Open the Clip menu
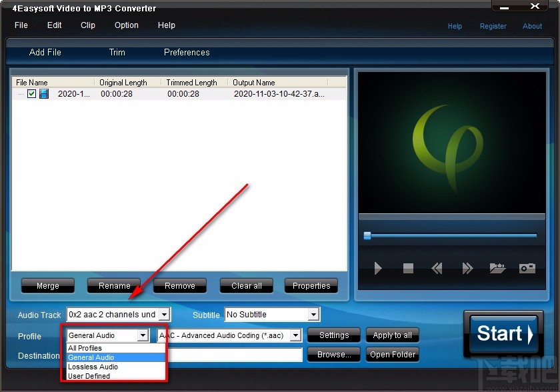 pyautogui.click(x=87, y=25)
